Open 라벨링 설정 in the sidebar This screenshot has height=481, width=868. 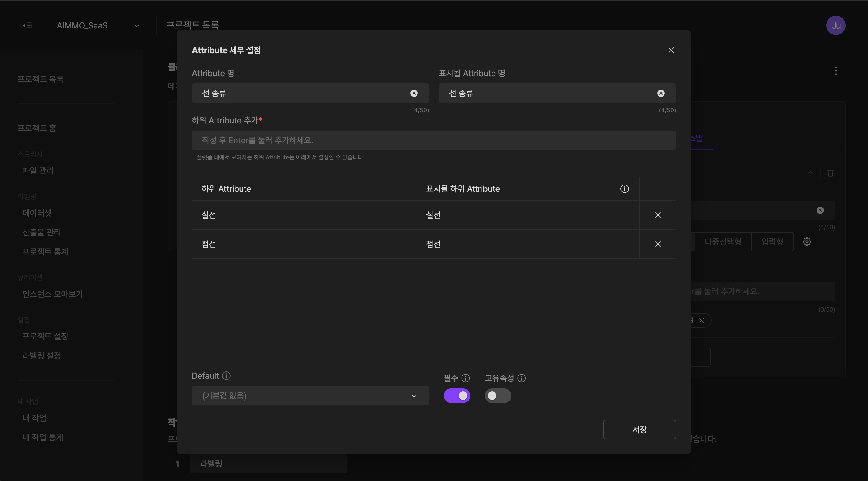[41, 356]
